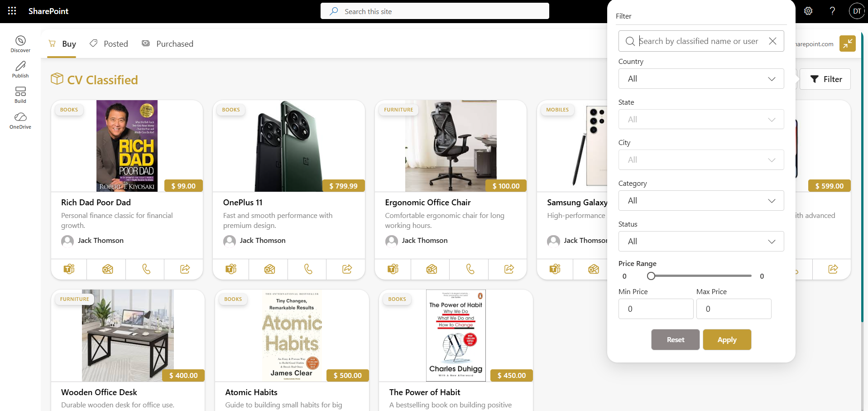
Task: Click the $ 99.00 price tag
Action: coord(183,186)
